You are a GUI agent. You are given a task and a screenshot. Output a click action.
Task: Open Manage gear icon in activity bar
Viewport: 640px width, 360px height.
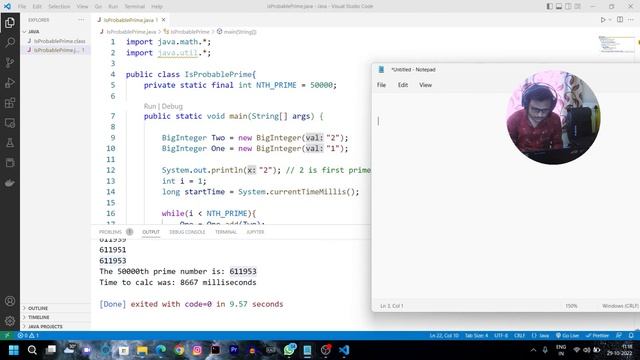10,321
